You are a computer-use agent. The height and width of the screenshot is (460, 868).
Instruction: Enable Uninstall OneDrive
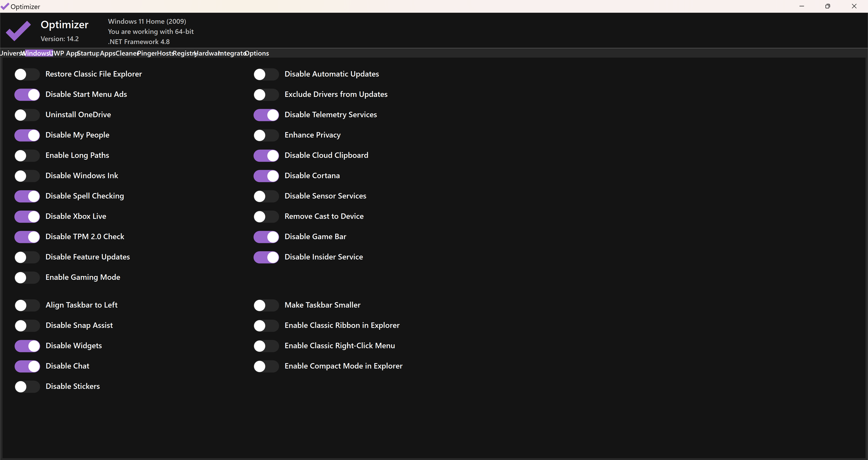click(x=27, y=115)
